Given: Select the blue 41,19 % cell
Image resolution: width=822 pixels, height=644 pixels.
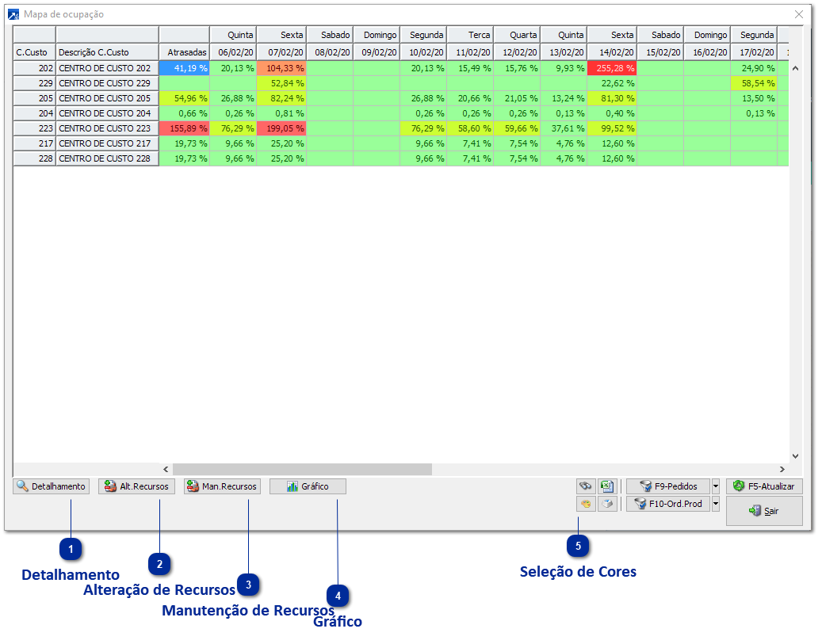Looking at the screenshot, I should (x=185, y=68).
